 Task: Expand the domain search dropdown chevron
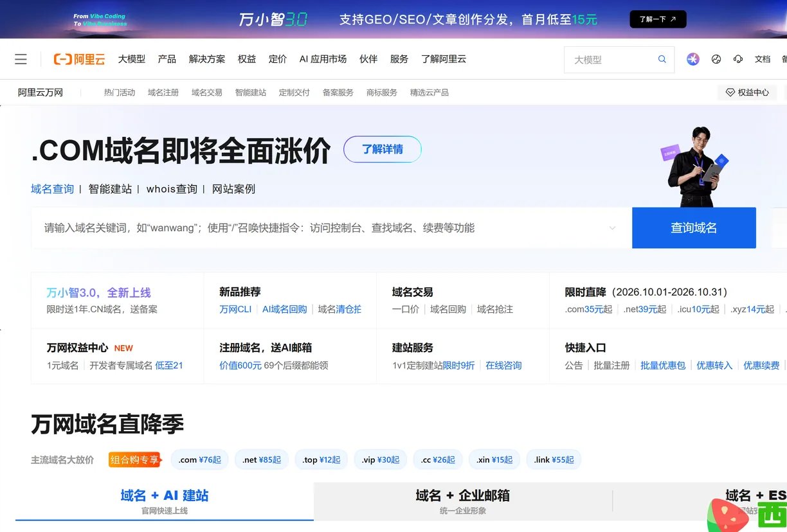point(612,228)
